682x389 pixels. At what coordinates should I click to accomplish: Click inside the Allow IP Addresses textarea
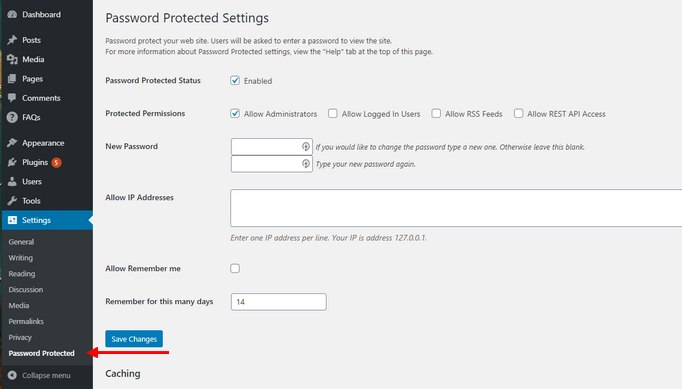(456, 208)
